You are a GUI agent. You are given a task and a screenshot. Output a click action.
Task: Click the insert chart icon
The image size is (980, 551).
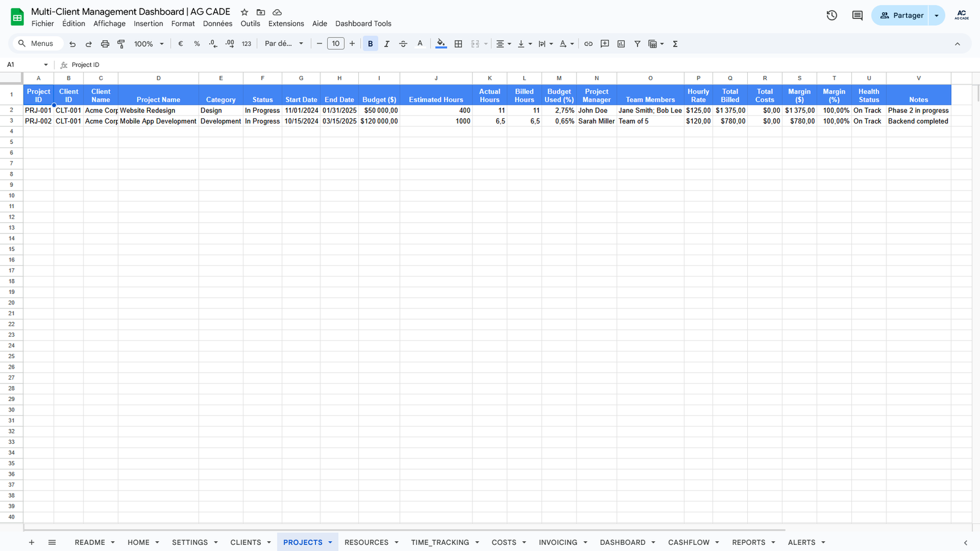(621, 44)
